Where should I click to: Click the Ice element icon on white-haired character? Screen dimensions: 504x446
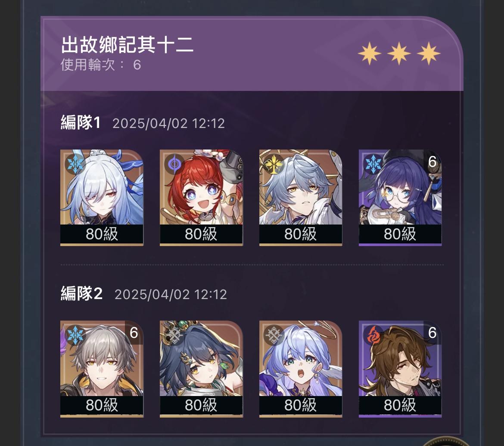tap(75, 164)
